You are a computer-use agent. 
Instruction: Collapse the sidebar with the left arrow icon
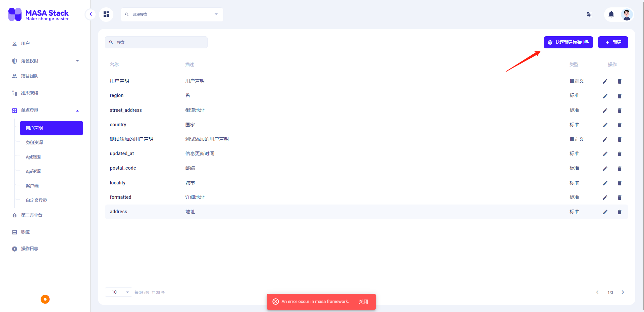tap(90, 14)
